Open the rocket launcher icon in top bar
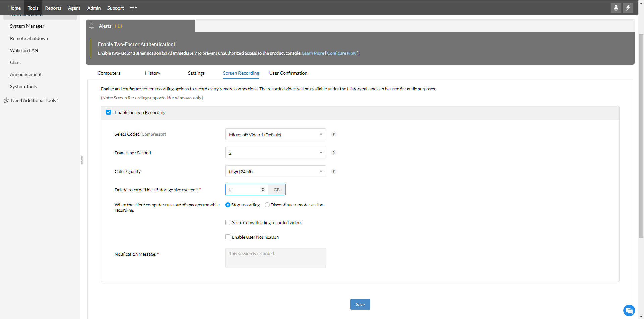The width and height of the screenshot is (644, 319). tap(616, 8)
